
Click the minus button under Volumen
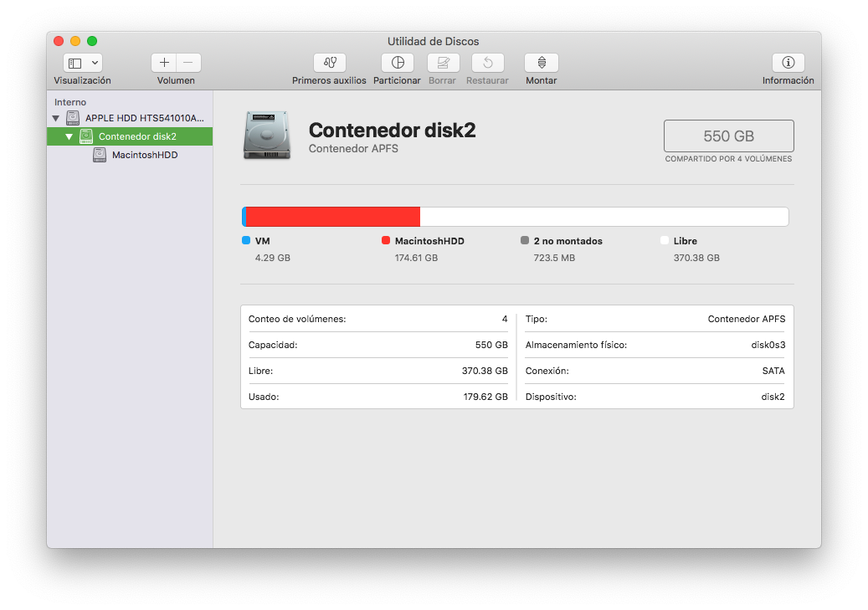187,62
